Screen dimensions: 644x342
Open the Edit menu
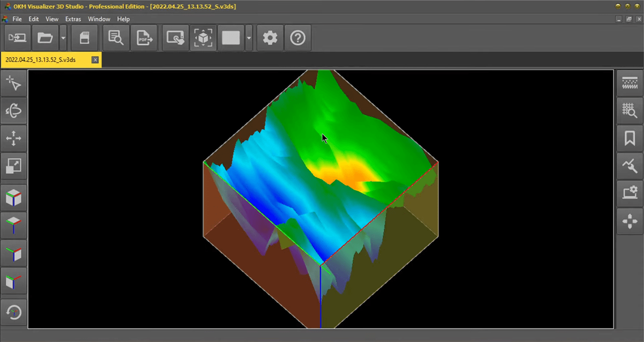(x=34, y=19)
